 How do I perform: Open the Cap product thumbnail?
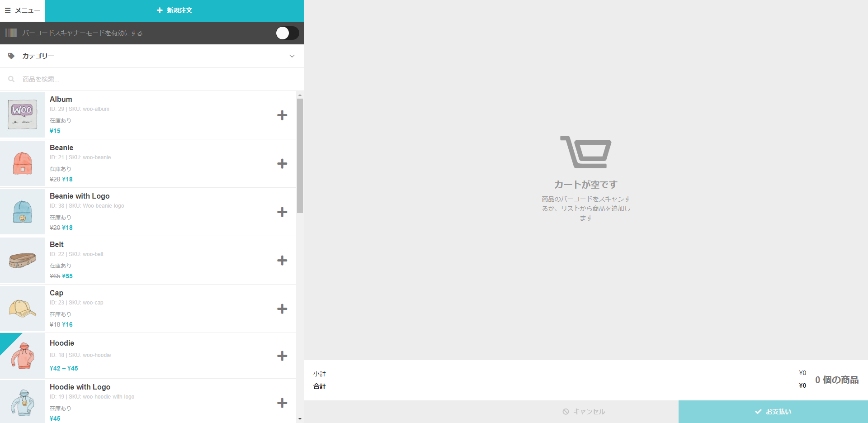[x=23, y=309]
